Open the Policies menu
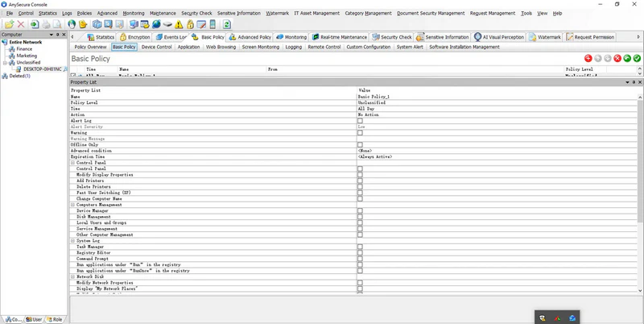This screenshot has height=324, width=644. point(85,13)
